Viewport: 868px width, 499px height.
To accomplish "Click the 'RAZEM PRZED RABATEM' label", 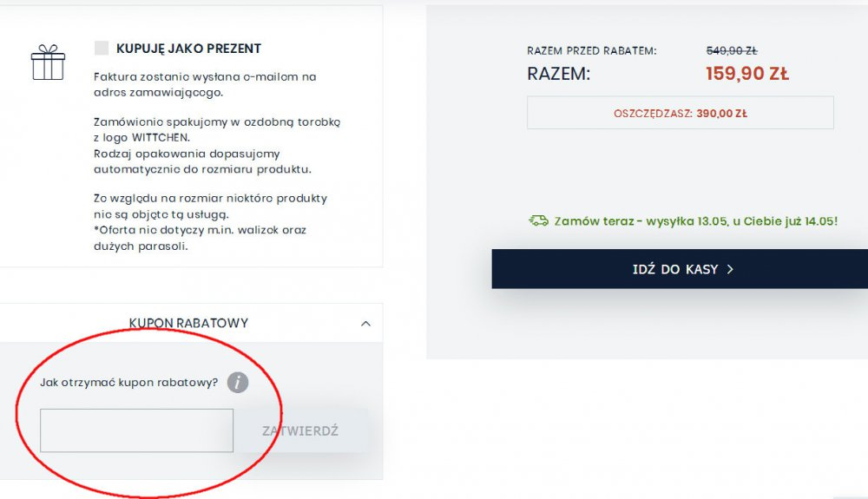I will [591, 51].
